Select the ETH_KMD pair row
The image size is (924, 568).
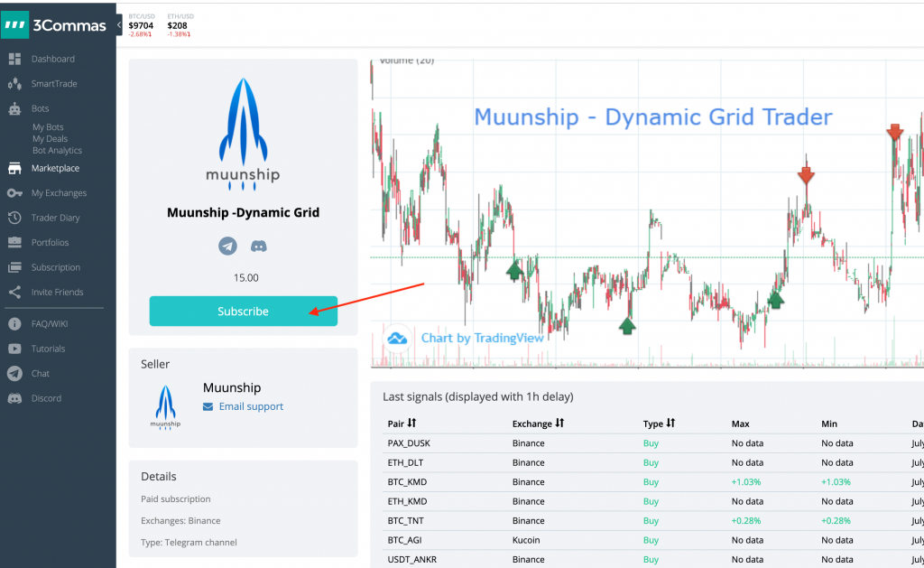tap(653, 501)
